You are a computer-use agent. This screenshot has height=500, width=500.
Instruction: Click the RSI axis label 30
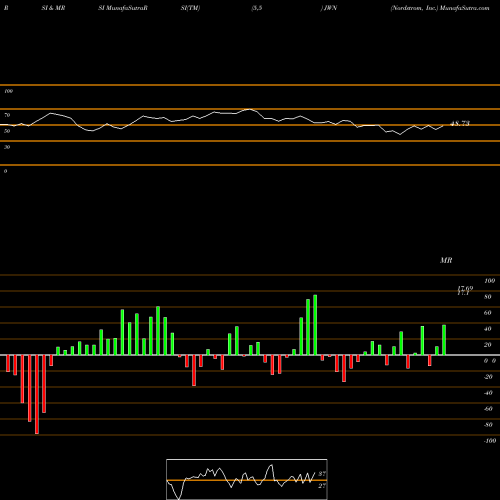point(7,147)
